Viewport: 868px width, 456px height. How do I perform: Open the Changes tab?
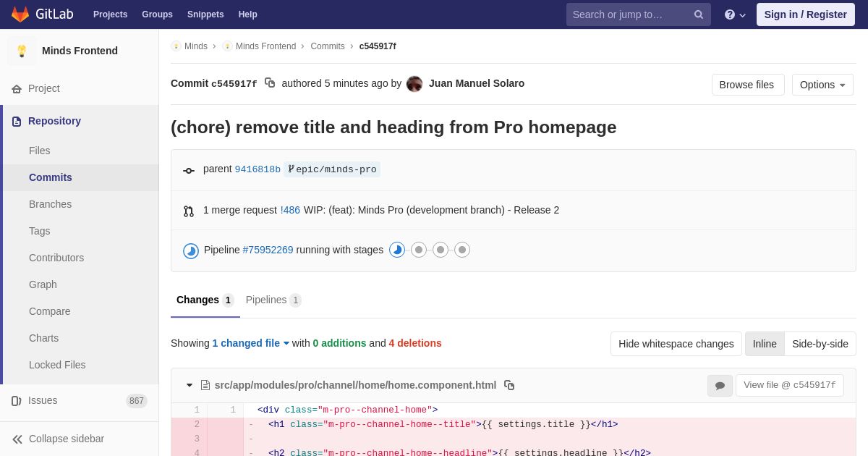[x=205, y=300]
